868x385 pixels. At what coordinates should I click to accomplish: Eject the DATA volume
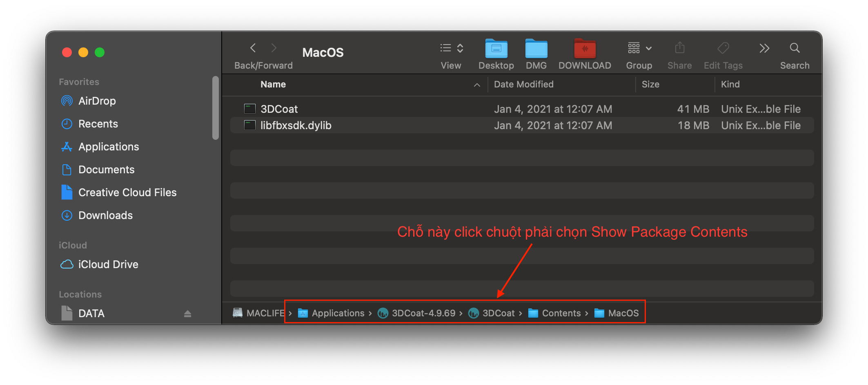tap(187, 313)
